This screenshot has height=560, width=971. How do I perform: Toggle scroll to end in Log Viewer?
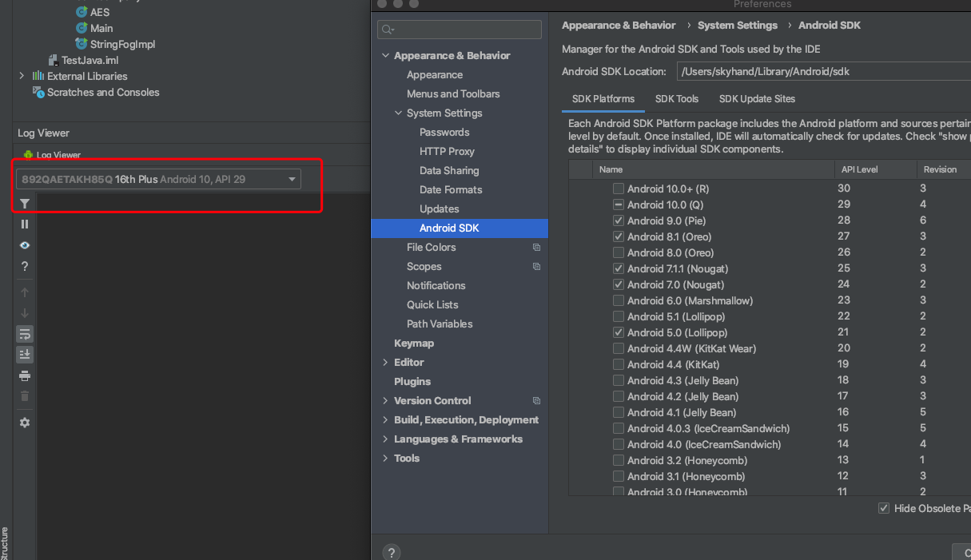pyautogui.click(x=25, y=355)
